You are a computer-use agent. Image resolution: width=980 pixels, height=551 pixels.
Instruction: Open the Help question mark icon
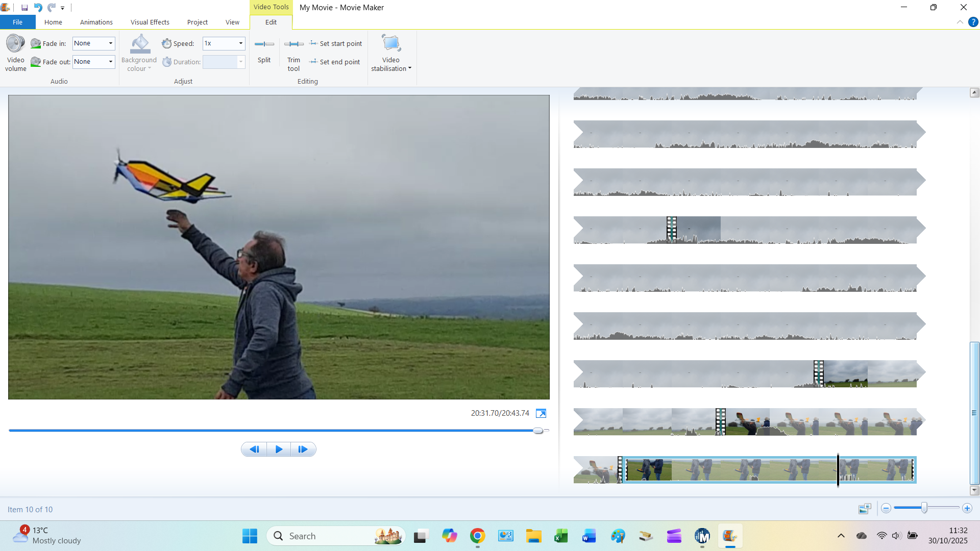(x=973, y=22)
